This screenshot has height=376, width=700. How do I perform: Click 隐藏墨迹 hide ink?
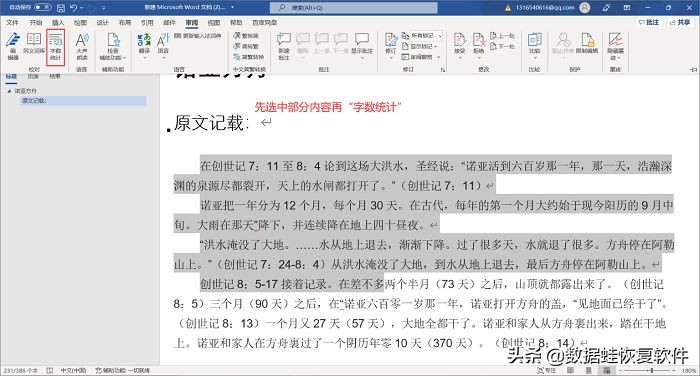[x=616, y=46]
